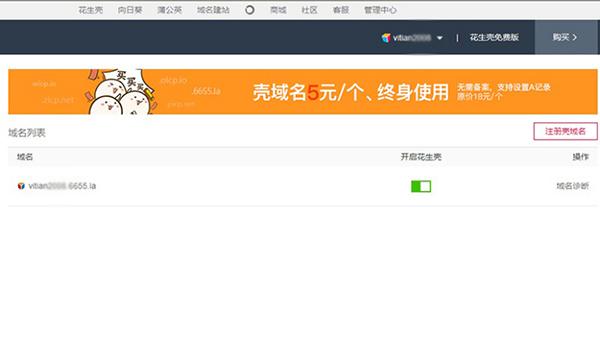600x363 pixels.
Task: Open the 管理中心 nav item
Action: (380, 10)
